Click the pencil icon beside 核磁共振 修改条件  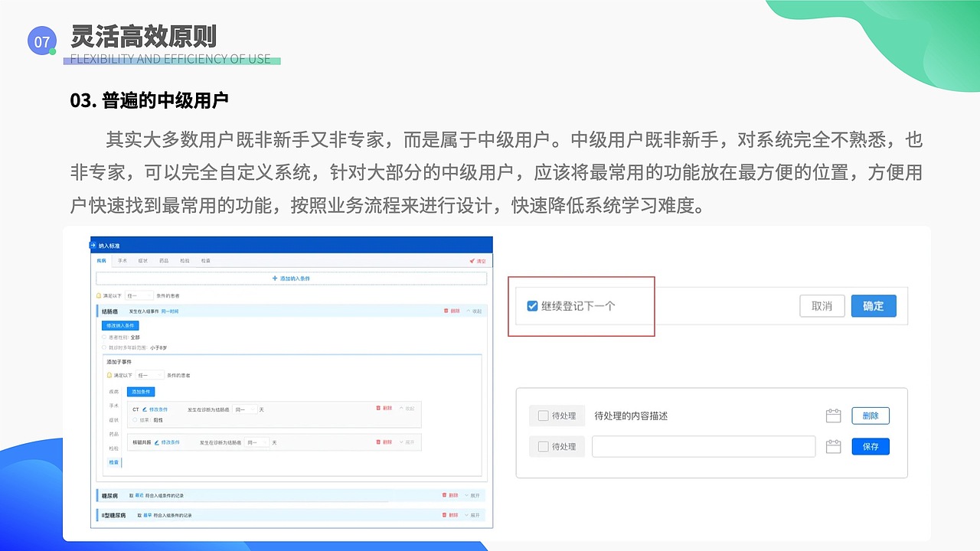[156, 442]
